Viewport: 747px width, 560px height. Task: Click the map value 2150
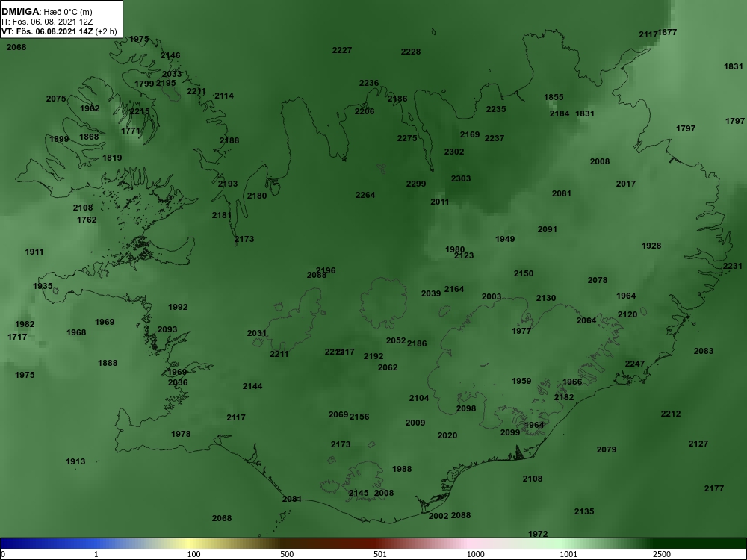click(523, 273)
